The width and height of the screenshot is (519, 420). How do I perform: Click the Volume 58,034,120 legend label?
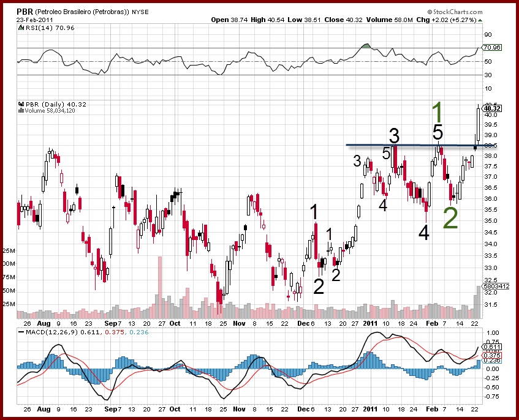[x=50, y=111]
